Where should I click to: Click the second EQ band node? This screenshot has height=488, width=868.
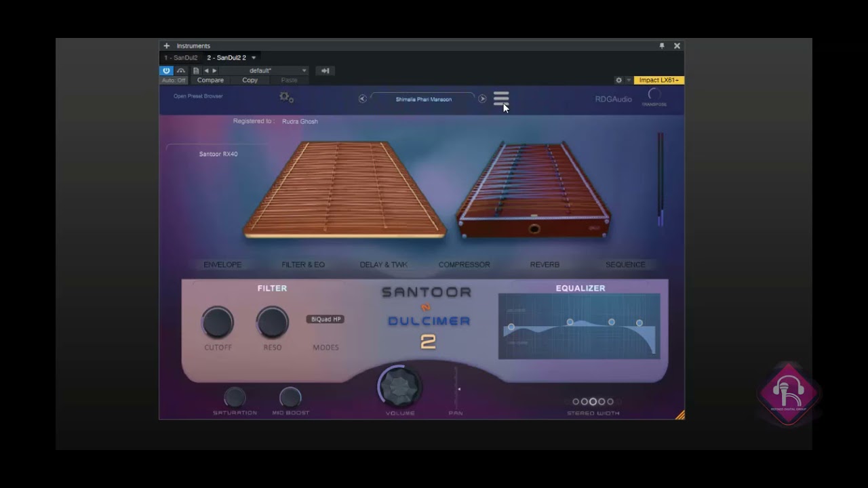[x=570, y=322]
